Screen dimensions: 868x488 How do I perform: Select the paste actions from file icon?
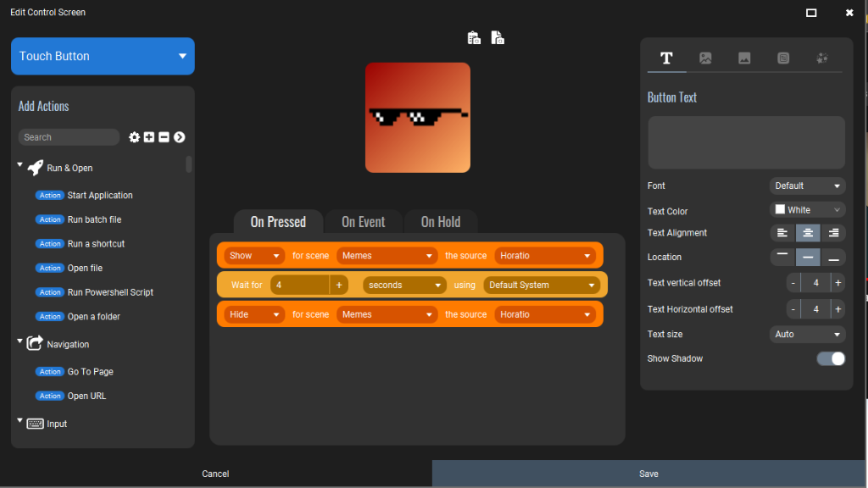pyautogui.click(x=498, y=37)
